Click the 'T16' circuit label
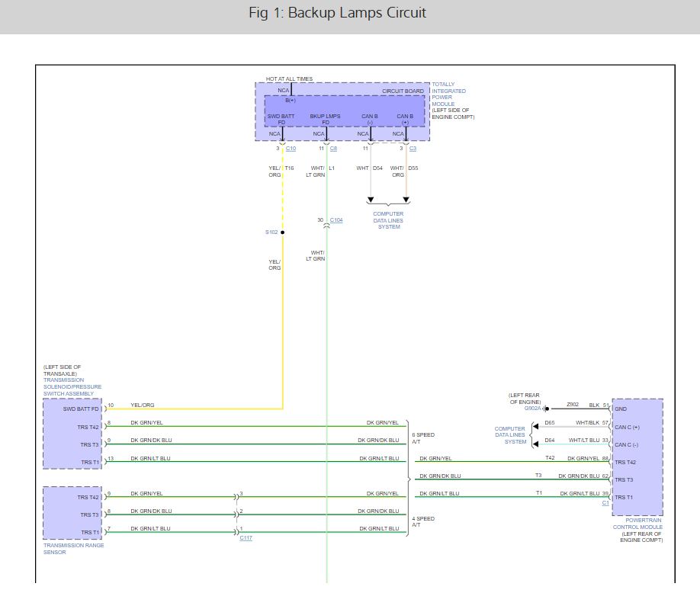Image resolution: width=700 pixels, height=609 pixels. (289, 168)
